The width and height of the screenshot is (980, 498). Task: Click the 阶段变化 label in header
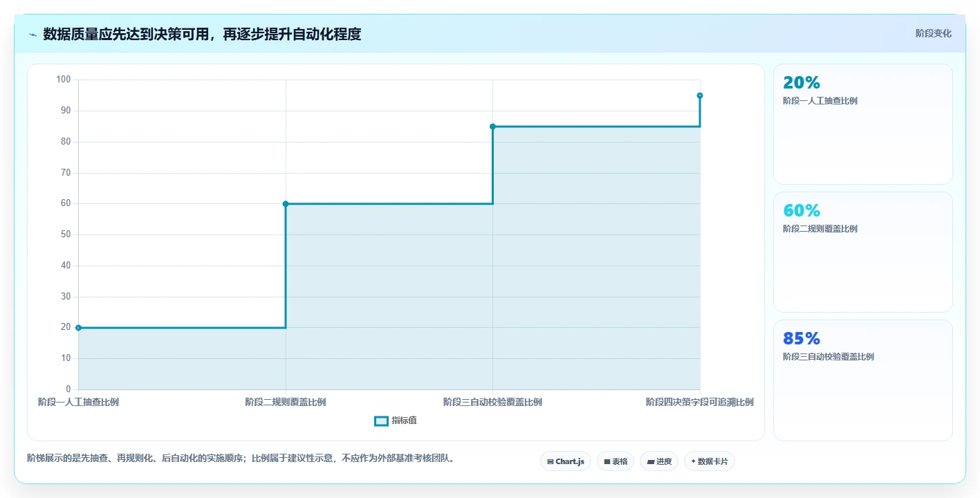coord(933,33)
